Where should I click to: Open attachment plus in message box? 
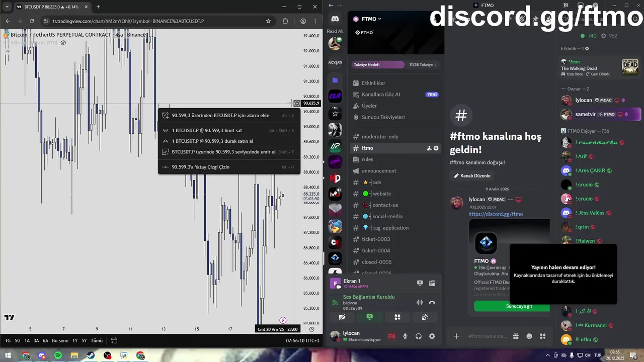point(456,336)
